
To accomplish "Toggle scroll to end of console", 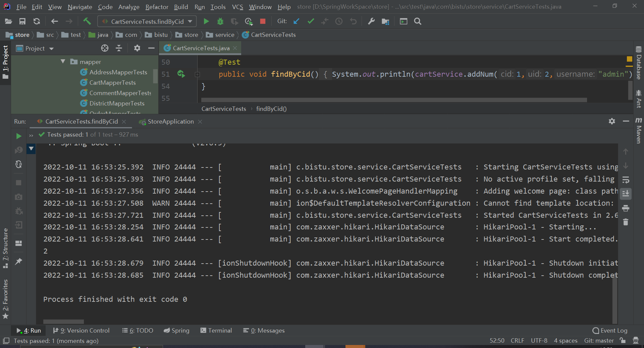I will (x=626, y=194).
